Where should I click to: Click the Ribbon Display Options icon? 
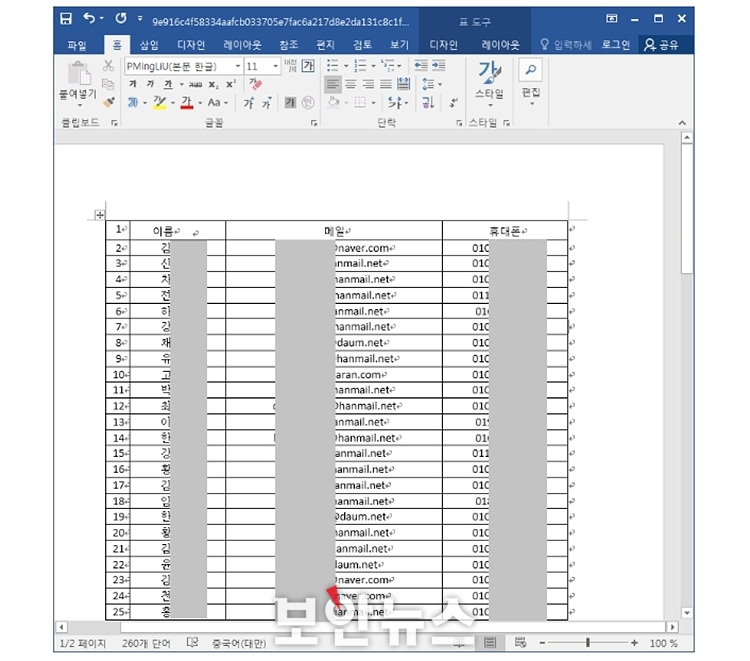click(x=611, y=19)
